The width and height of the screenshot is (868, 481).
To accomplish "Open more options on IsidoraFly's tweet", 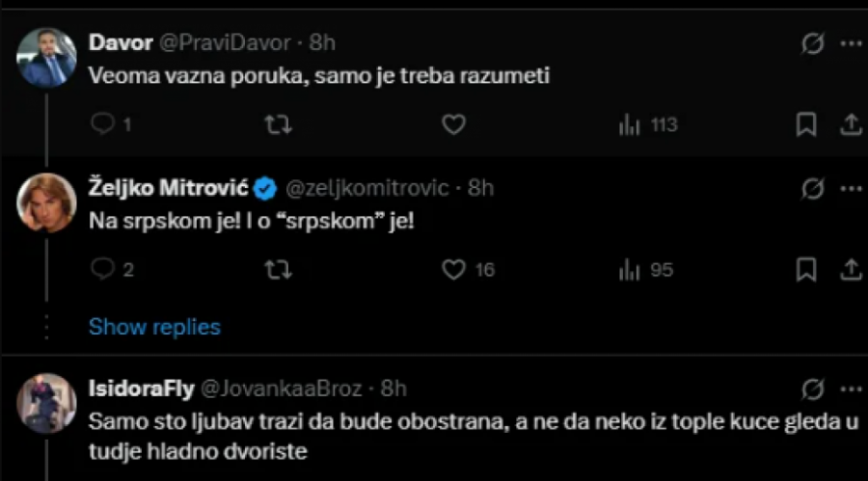I will [x=852, y=388].
